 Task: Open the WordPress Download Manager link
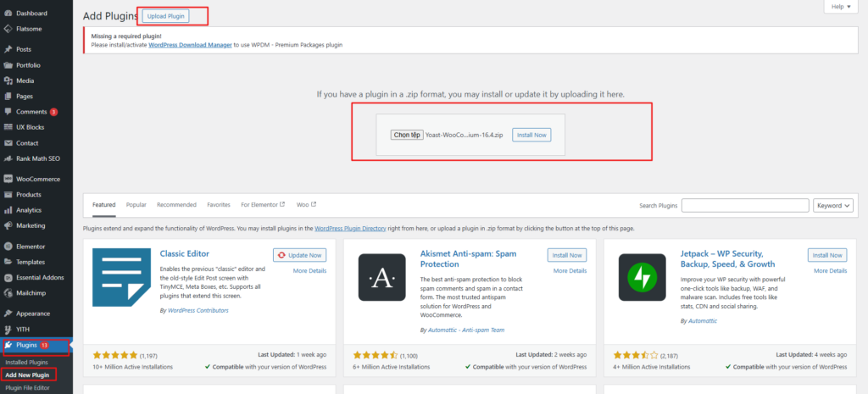tap(190, 45)
